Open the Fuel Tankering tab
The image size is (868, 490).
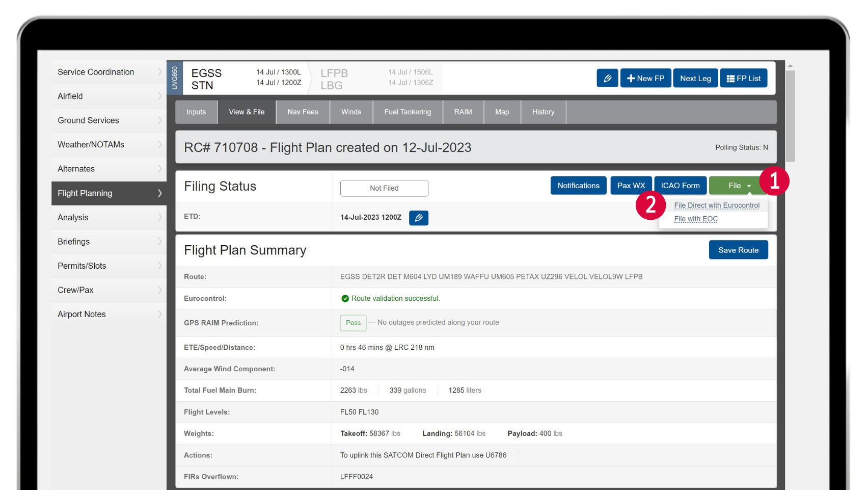407,112
